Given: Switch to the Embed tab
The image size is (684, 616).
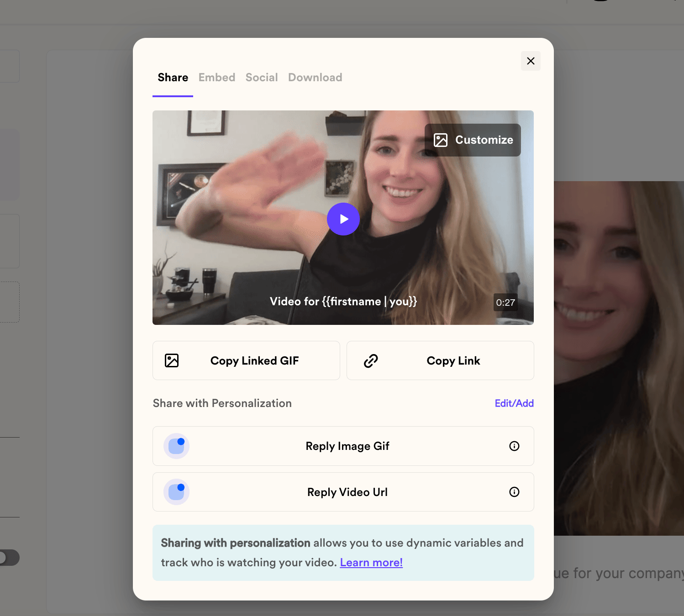Looking at the screenshot, I should 217,78.
